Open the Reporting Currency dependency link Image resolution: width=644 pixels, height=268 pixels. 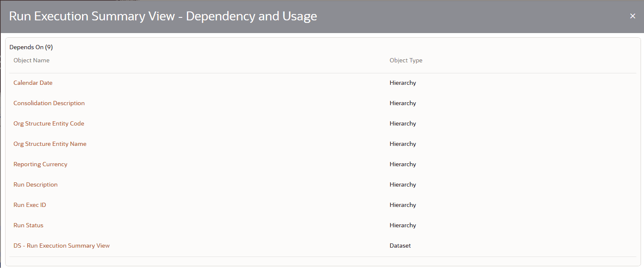[40, 164]
